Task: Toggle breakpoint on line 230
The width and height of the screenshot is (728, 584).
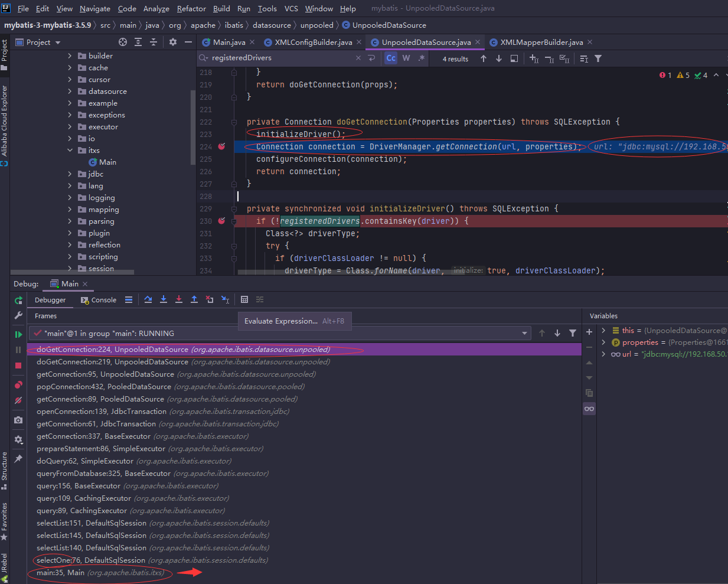Action: [x=222, y=221]
